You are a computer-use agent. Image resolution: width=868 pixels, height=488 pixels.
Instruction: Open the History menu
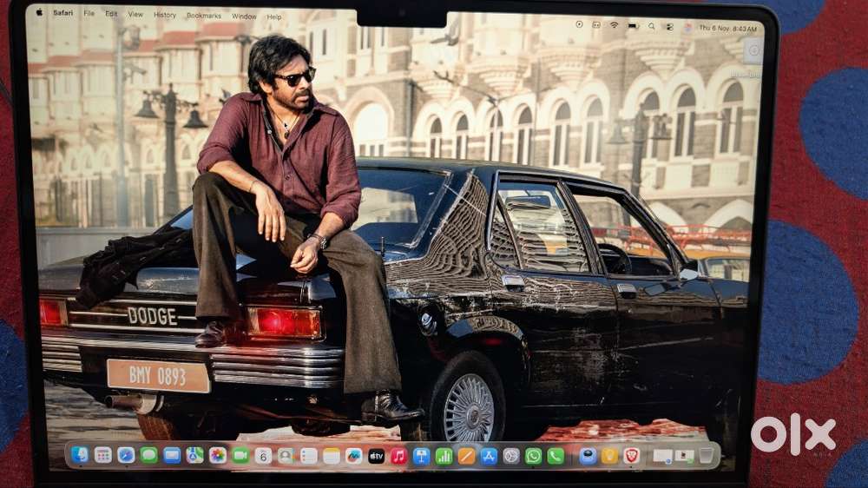click(164, 15)
